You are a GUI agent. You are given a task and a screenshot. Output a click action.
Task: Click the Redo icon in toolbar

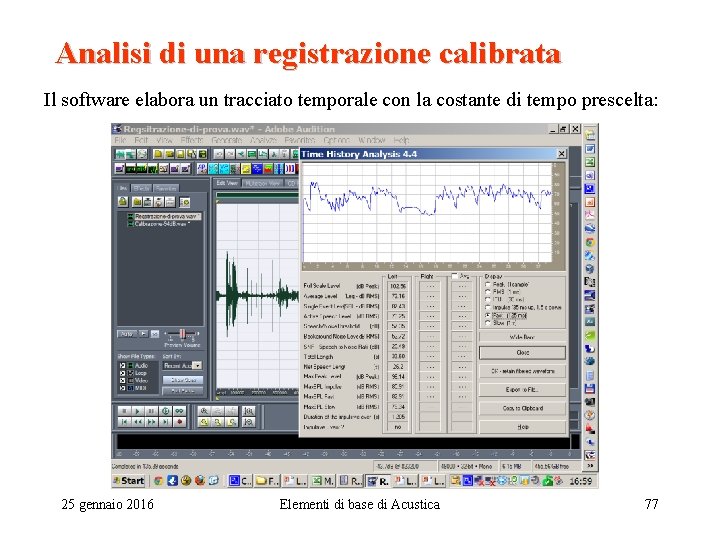pos(230,154)
